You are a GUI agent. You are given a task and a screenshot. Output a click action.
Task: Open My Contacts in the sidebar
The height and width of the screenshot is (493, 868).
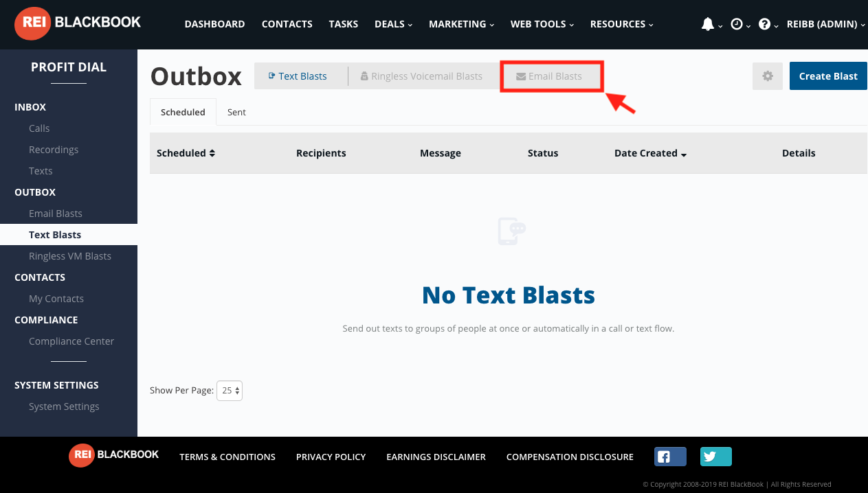point(56,299)
